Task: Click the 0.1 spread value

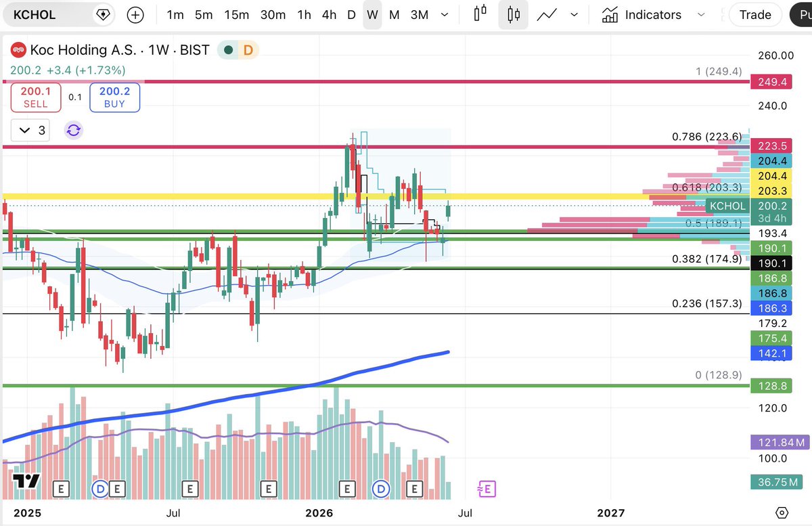Action: pos(74,97)
